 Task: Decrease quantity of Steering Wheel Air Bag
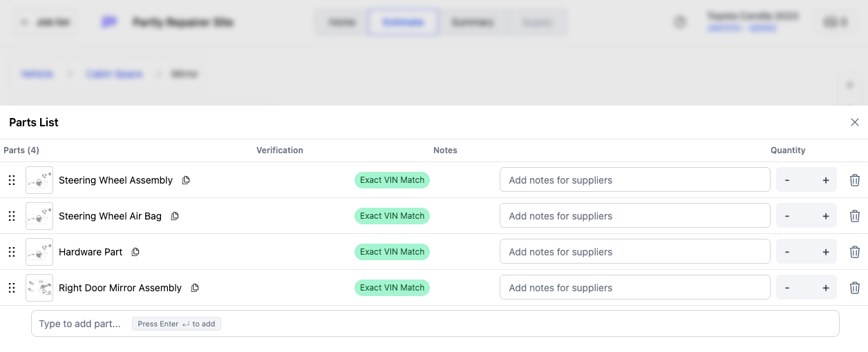click(x=787, y=216)
